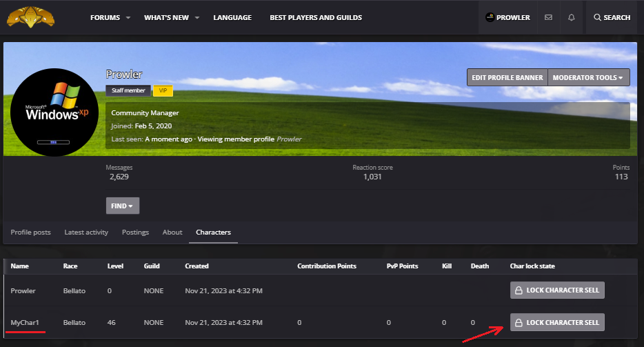
Task: Lock character sell for Prowler character
Action: 557,290
